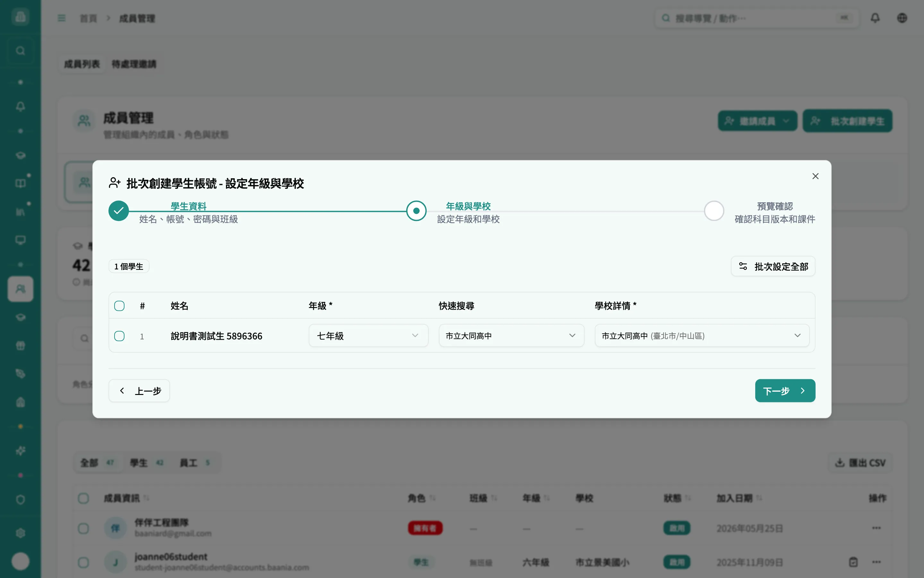
Task: Open the 七年級 grade dropdown
Action: pos(368,336)
